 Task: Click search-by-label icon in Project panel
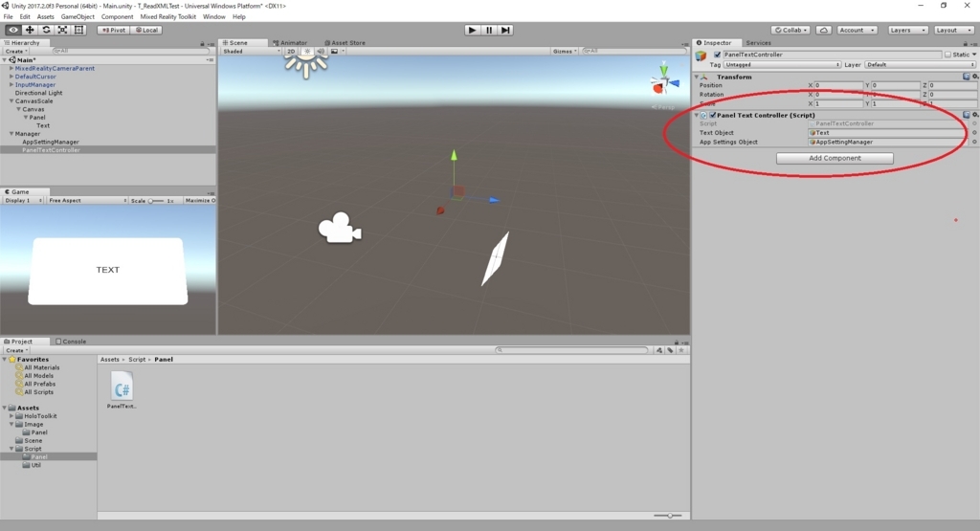tap(670, 350)
